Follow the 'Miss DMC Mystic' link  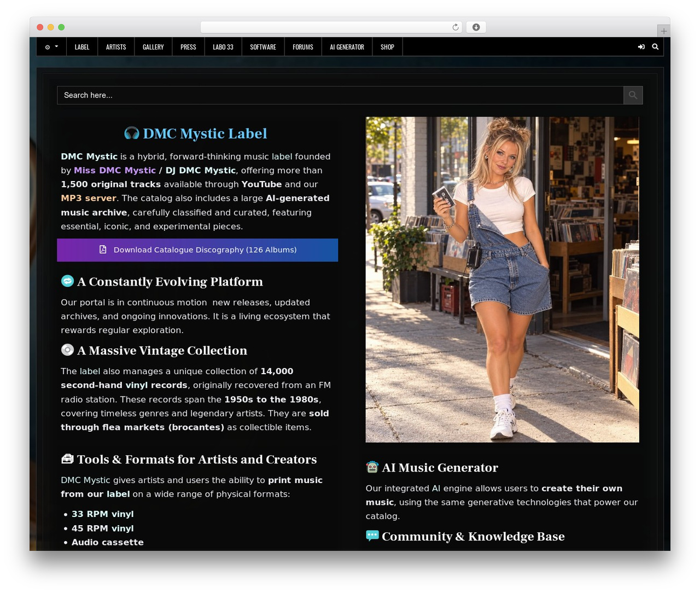click(x=115, y=171)
